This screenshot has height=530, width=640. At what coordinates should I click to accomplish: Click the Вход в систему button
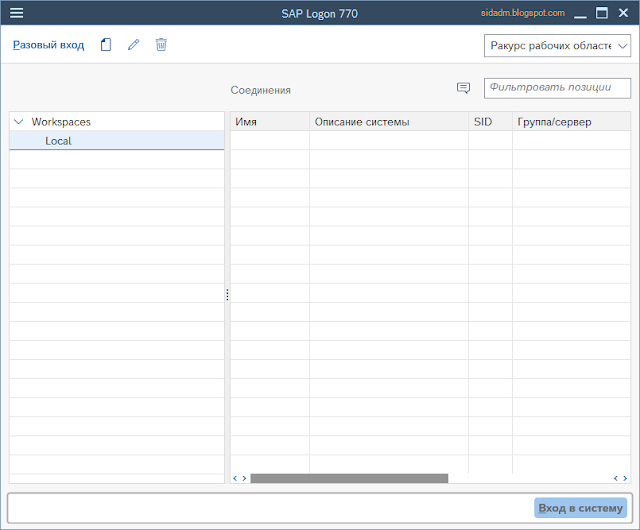tap(580, 508)
